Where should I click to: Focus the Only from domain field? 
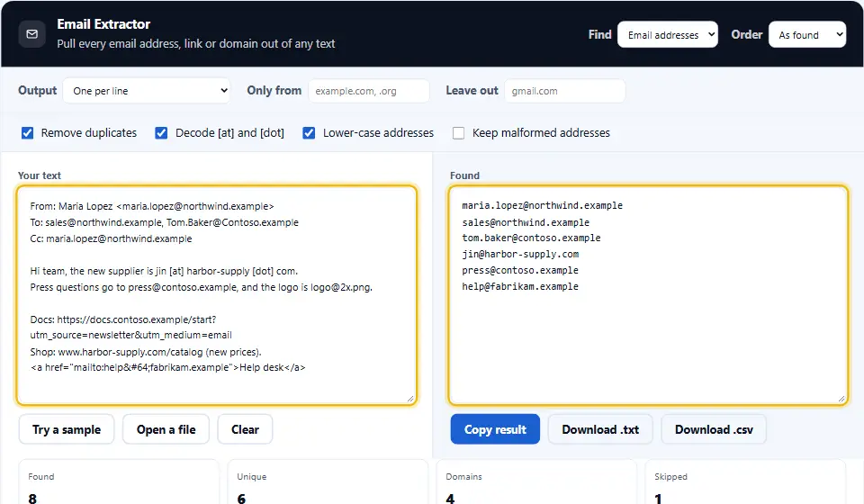369,91
